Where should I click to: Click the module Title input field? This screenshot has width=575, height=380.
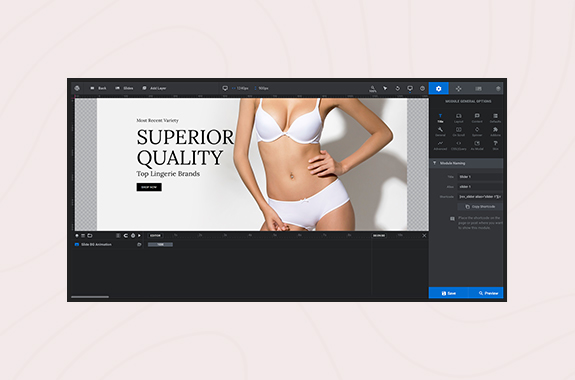coord(480,177)
